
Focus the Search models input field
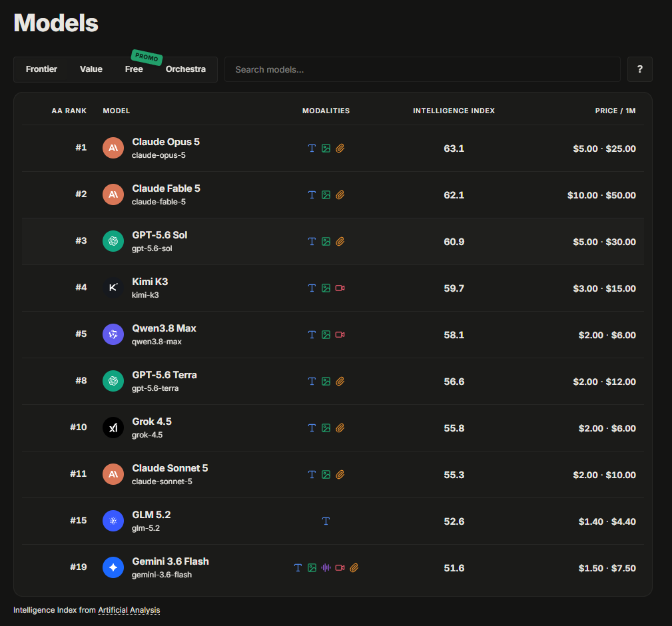click(x=422, y=69)
